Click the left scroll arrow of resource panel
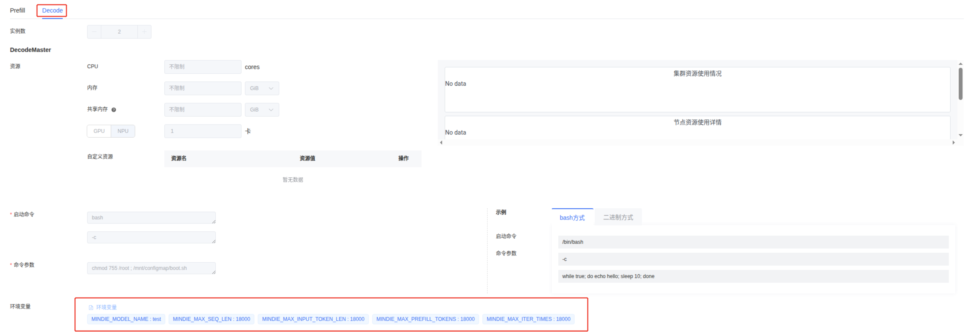 pos(441,143)
